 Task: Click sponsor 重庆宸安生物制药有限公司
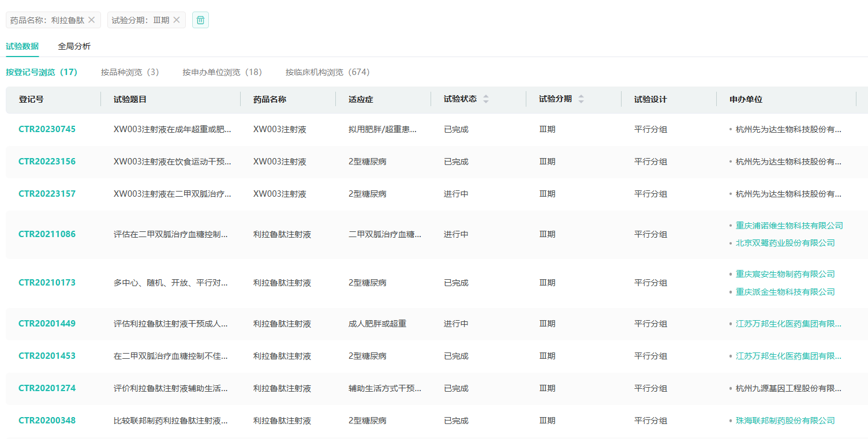(x=785, y=274)
